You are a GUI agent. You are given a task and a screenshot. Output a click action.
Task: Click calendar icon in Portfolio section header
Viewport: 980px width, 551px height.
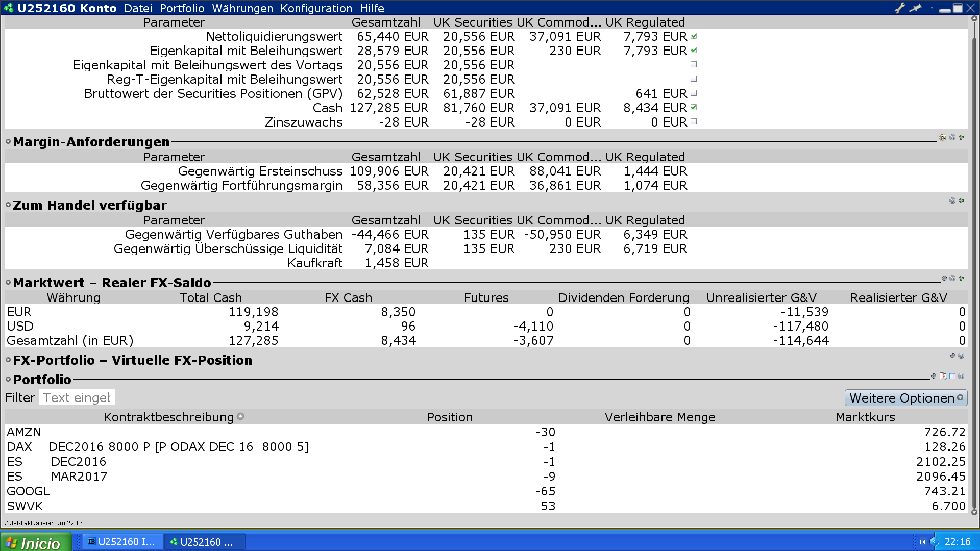click(x=943, y=376)
